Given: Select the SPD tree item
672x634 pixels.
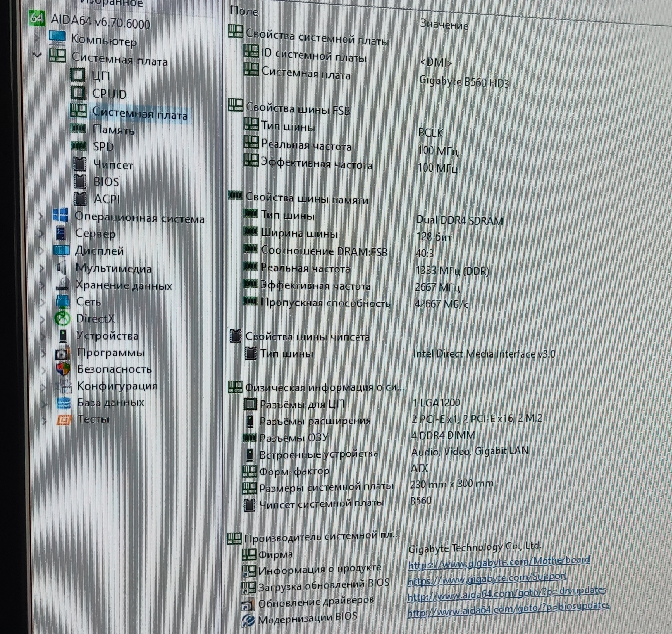Looking at the screenshot, I should [104, 147].
